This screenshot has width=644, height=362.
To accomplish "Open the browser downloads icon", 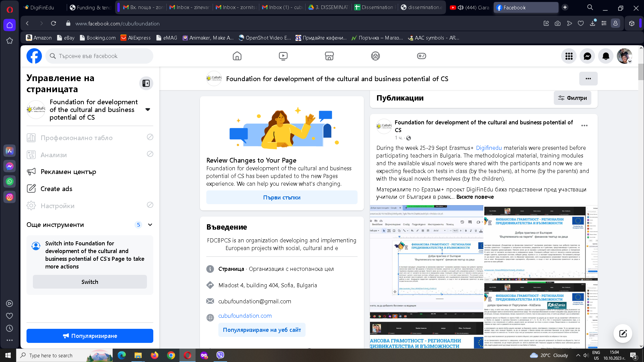I will pyautogui.click(x=593, y=23).
